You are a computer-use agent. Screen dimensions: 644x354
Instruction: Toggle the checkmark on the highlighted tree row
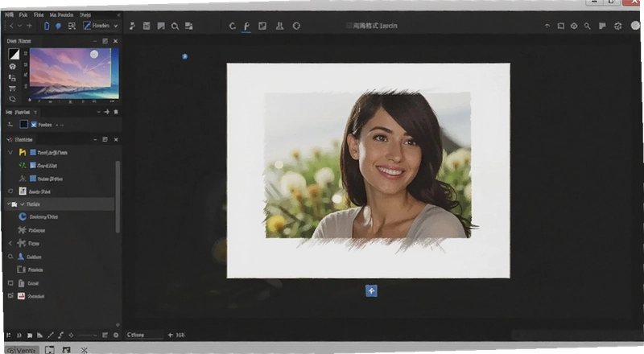pos(23,204)
